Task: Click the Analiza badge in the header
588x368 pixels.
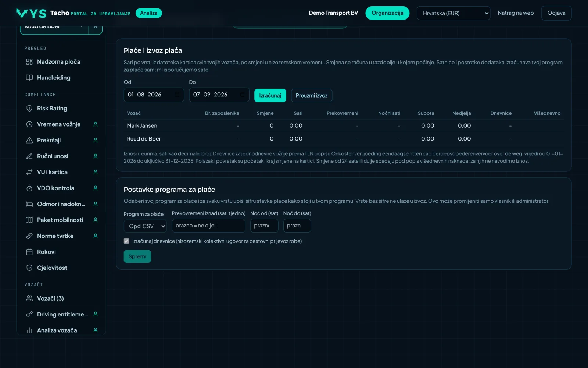Action: [x=149, y=13]
